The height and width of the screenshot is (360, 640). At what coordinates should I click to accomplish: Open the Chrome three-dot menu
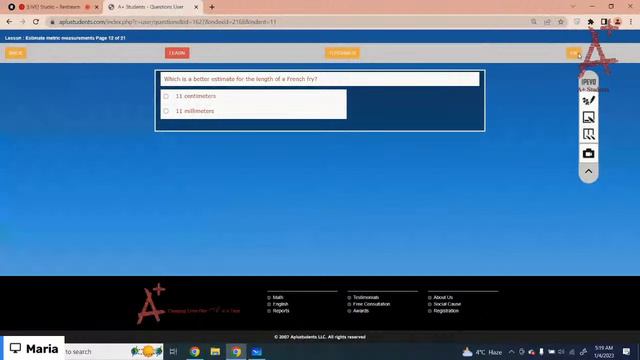(631, 22)
